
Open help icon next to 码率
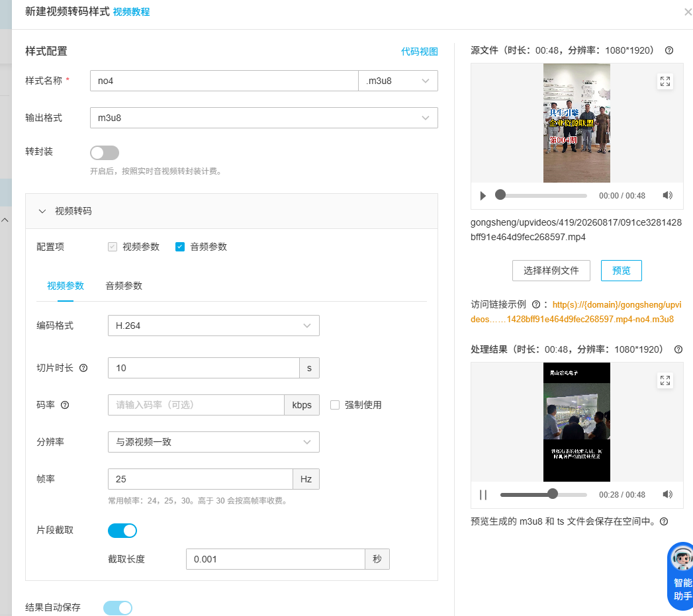pyautogui.click(x=65, y=405)
